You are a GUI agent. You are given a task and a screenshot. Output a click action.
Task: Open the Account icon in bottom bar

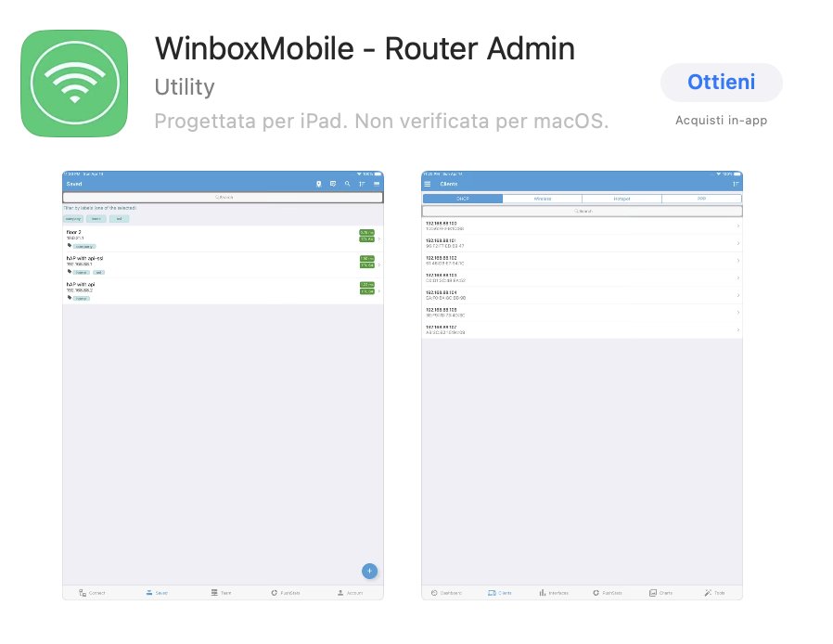click(340, 592)
